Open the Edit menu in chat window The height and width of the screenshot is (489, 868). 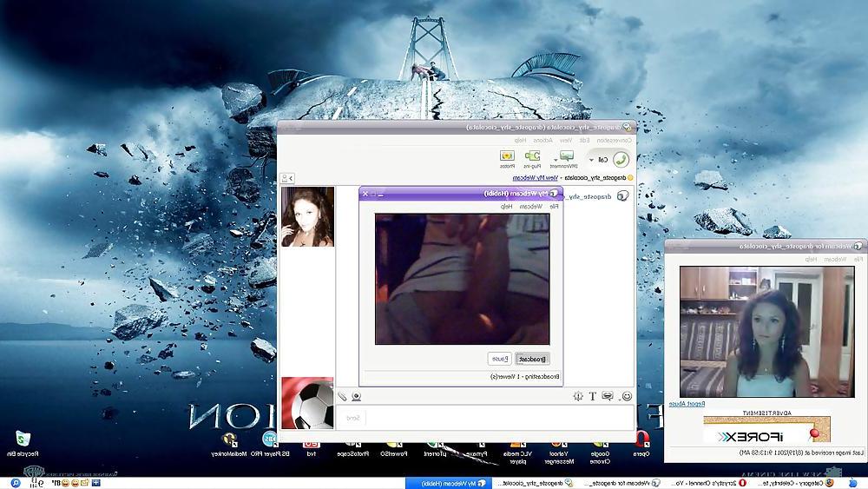pos(584,141)
